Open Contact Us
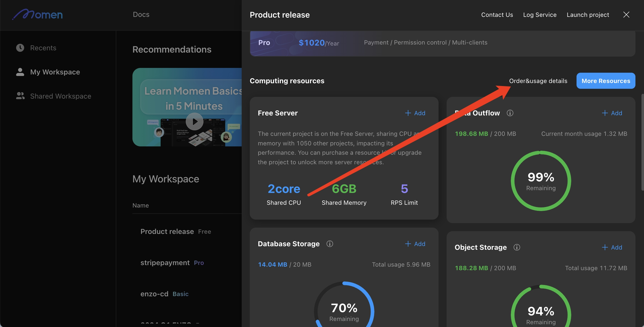The image size is (644, 327). pos(497,15)
